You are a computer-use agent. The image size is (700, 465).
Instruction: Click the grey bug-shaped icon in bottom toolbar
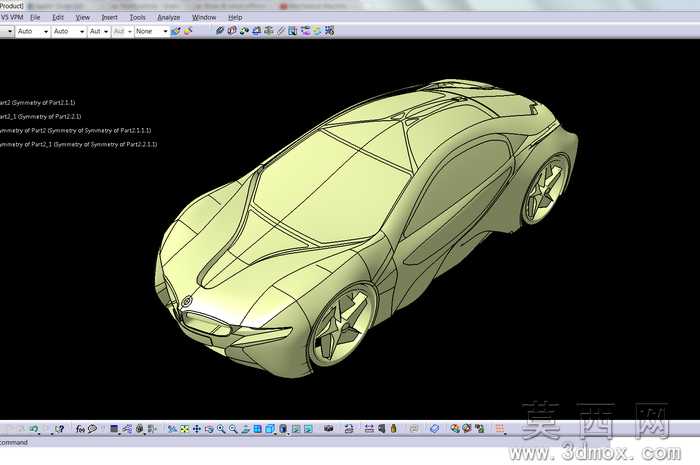(140, 429)
